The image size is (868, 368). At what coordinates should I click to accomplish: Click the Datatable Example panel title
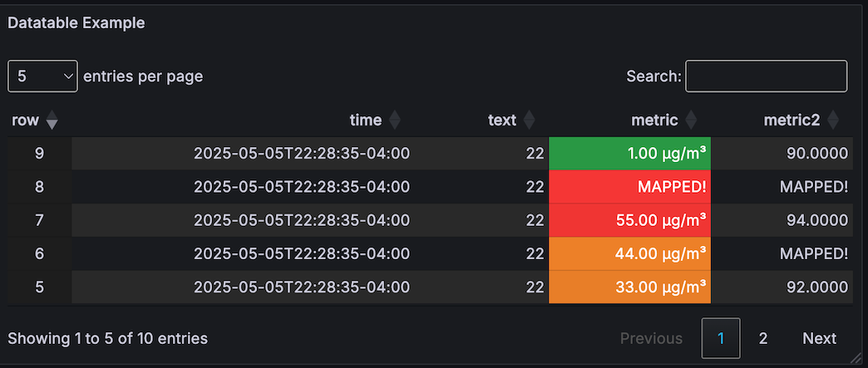click(76, 22)
